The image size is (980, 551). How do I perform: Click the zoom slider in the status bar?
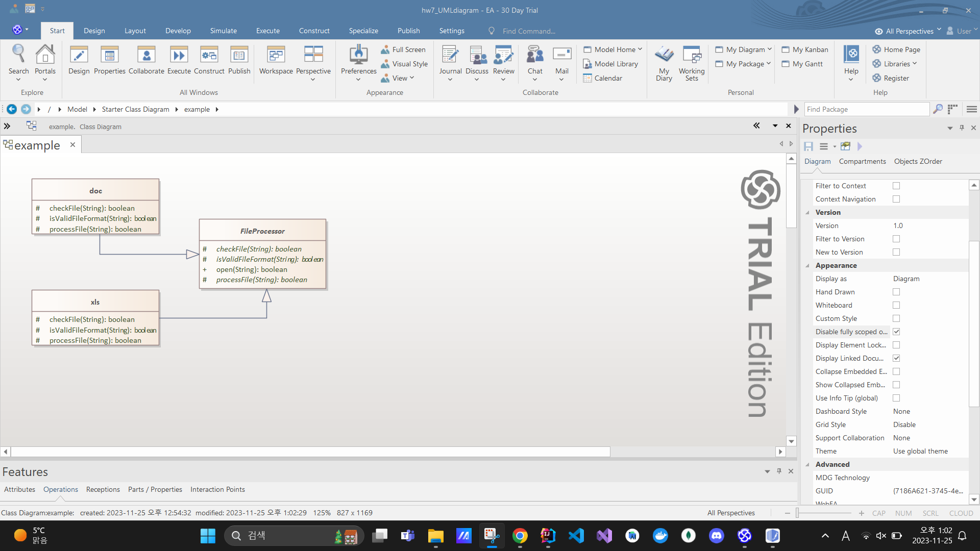tap(797, 513)
